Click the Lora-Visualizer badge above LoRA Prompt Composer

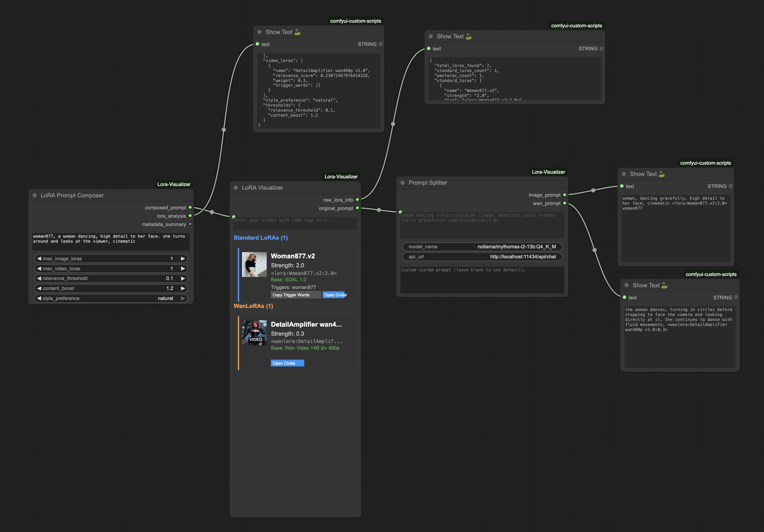(174, 184)
